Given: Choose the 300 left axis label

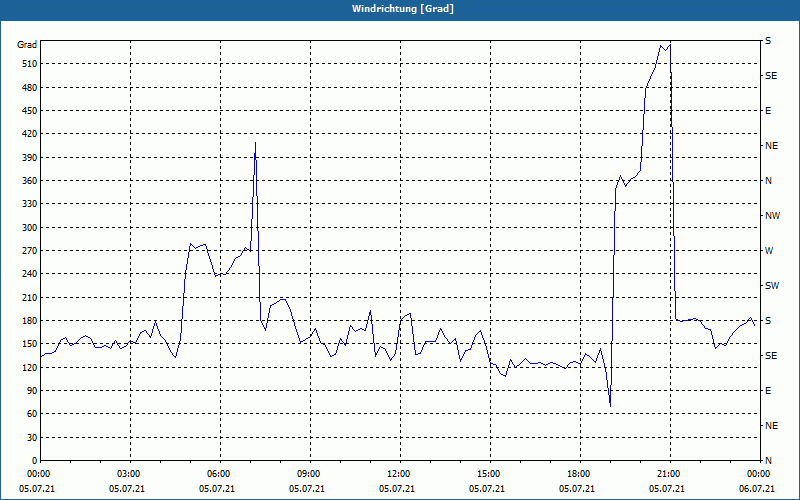Looking at the screenshot, I should [x=30, y=228].
